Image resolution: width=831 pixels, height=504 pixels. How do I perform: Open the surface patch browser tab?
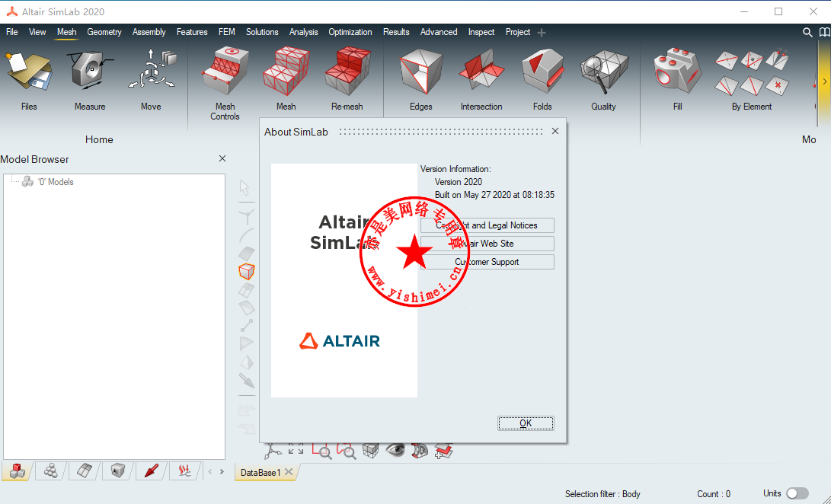85,471
